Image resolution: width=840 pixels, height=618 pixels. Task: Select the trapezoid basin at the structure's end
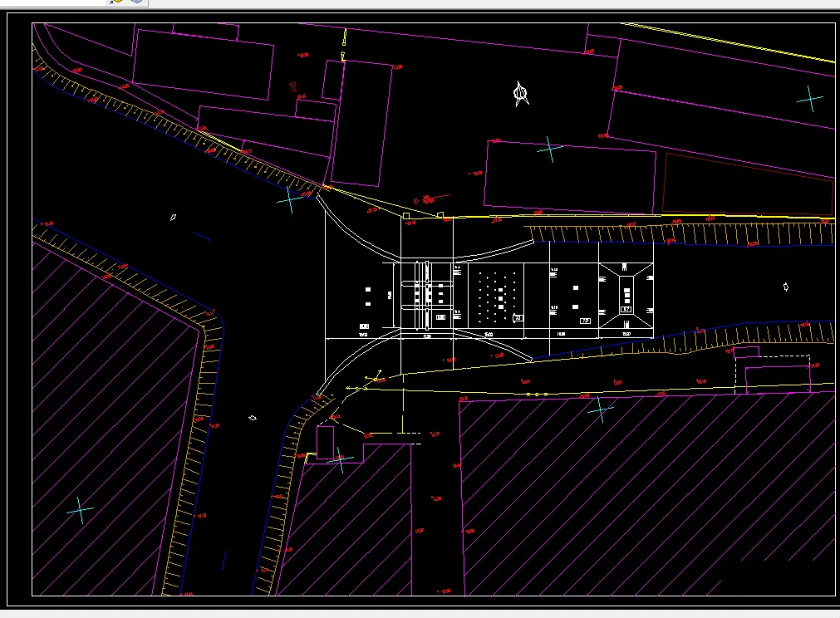point(626,296)
